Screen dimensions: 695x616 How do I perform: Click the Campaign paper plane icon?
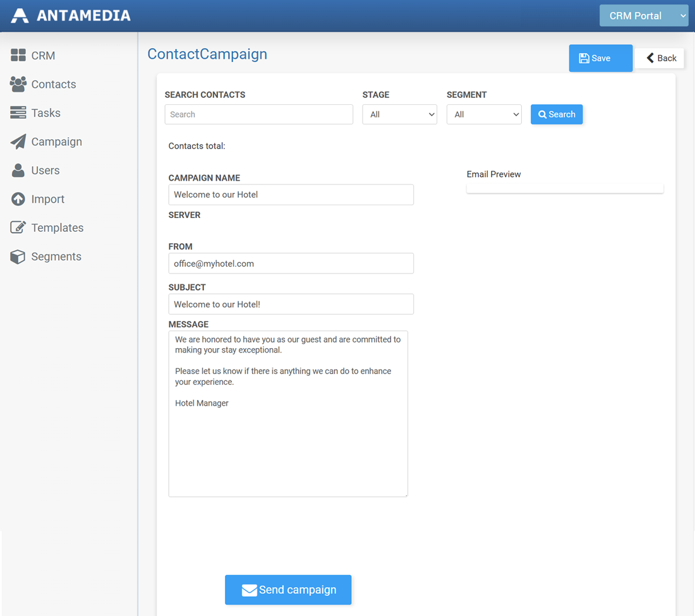(18, 142)
